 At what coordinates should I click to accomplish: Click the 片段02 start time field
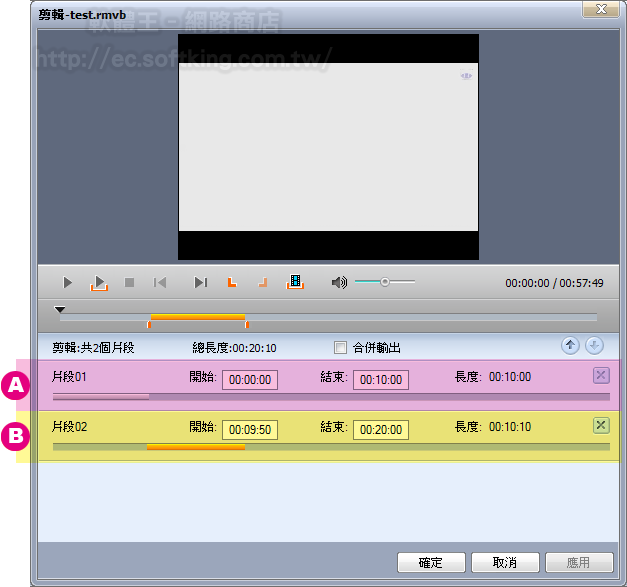click(x=250, y=430)
